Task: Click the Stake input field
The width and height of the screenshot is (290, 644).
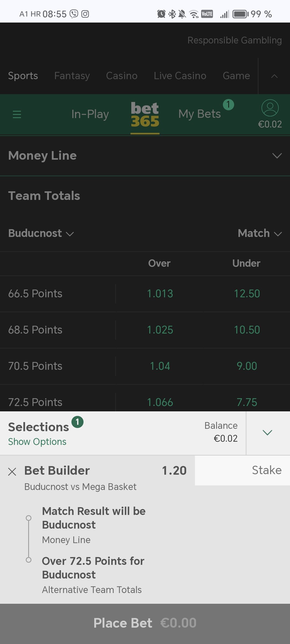Action: 242,470
